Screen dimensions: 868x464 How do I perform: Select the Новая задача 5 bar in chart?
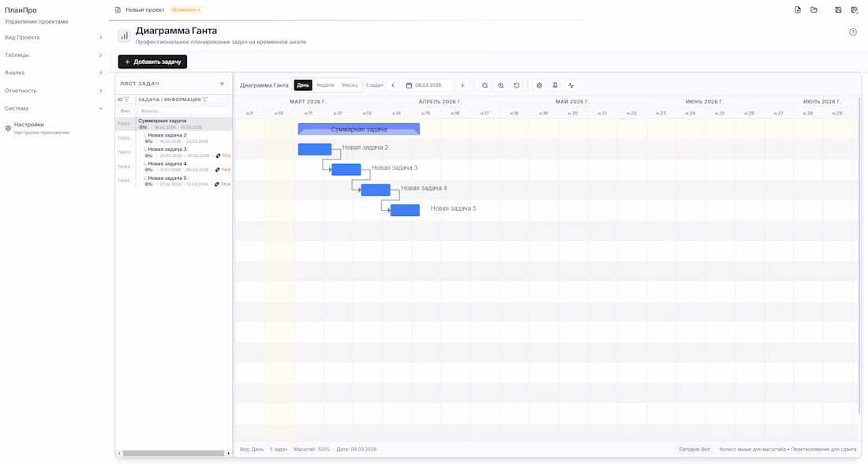pyautogui.click(x=406, y=210)
